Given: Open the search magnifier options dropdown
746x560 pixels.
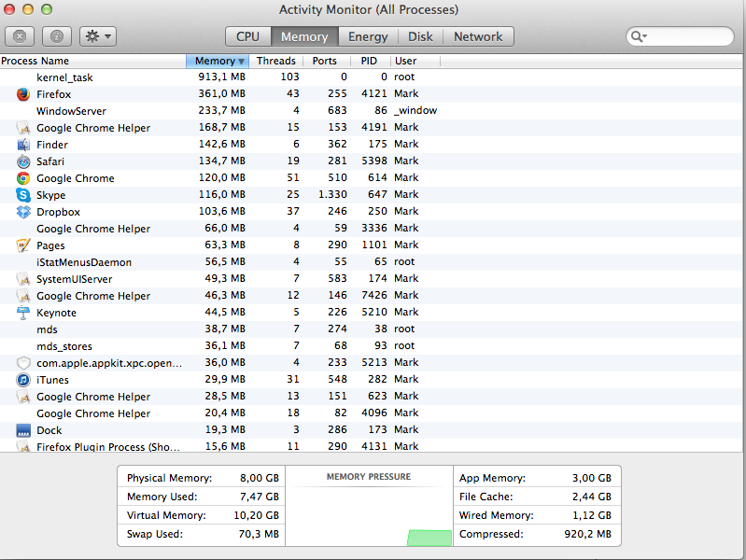Looking at the screenshot, I should coord(639,36).
